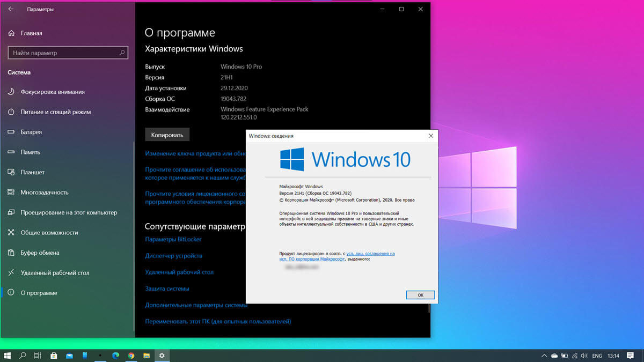Click the Копировать button

click(x=167, y=135)
